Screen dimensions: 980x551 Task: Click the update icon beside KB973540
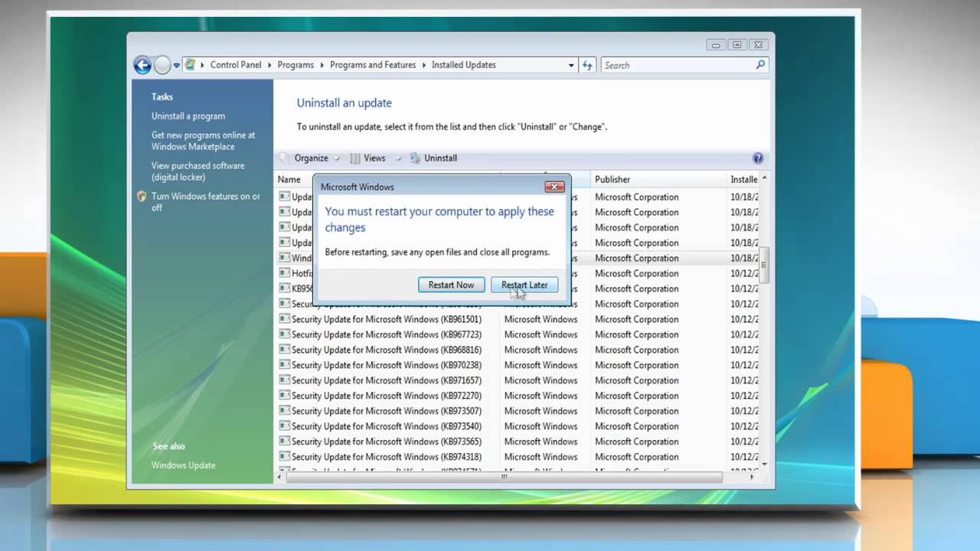click(284, 426)
